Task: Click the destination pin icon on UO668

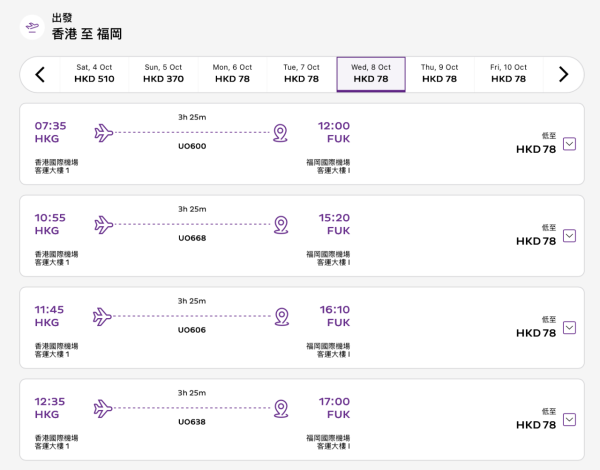Action: click(x=281, y=225)
